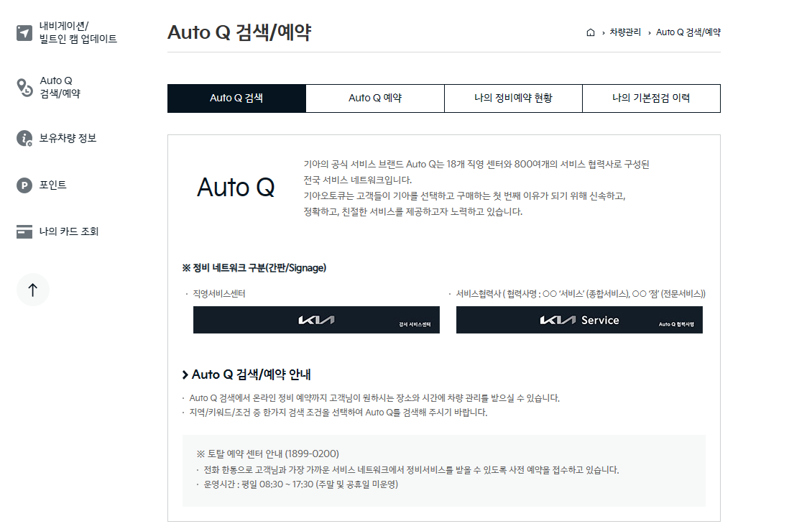Click the Auto Q 검색/예약 page heading

click(239, 32)
